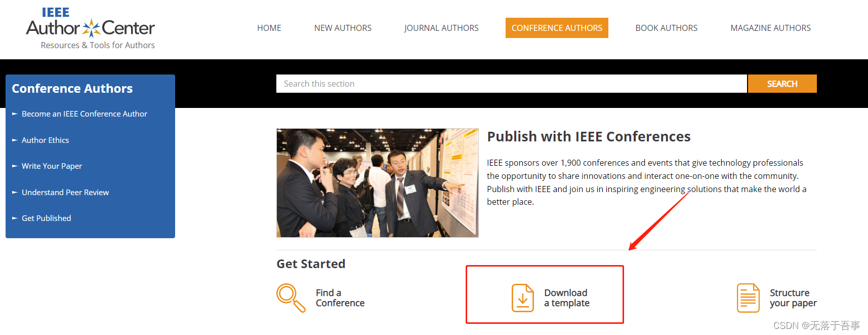
Task: Click the Find a Conference text link
Action: point(340,298)
